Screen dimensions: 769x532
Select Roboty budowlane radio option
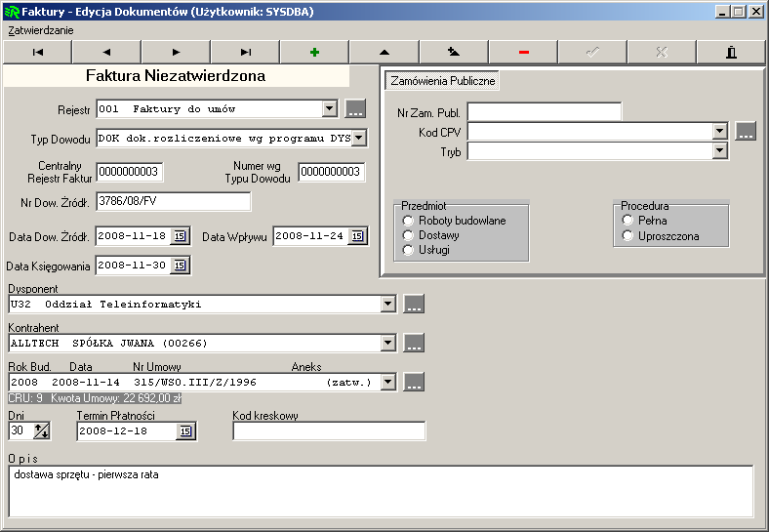coord(408,221)
